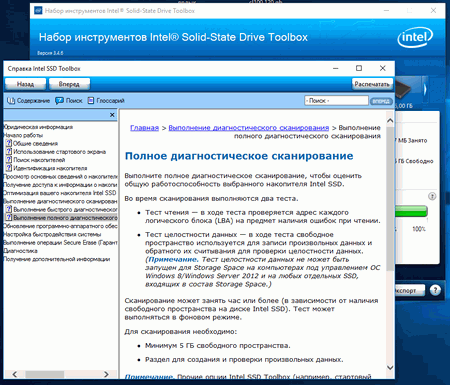This screenshot has width=450, height=385.
Task: Click the Назад button in help window
Action: click(25, 84)
